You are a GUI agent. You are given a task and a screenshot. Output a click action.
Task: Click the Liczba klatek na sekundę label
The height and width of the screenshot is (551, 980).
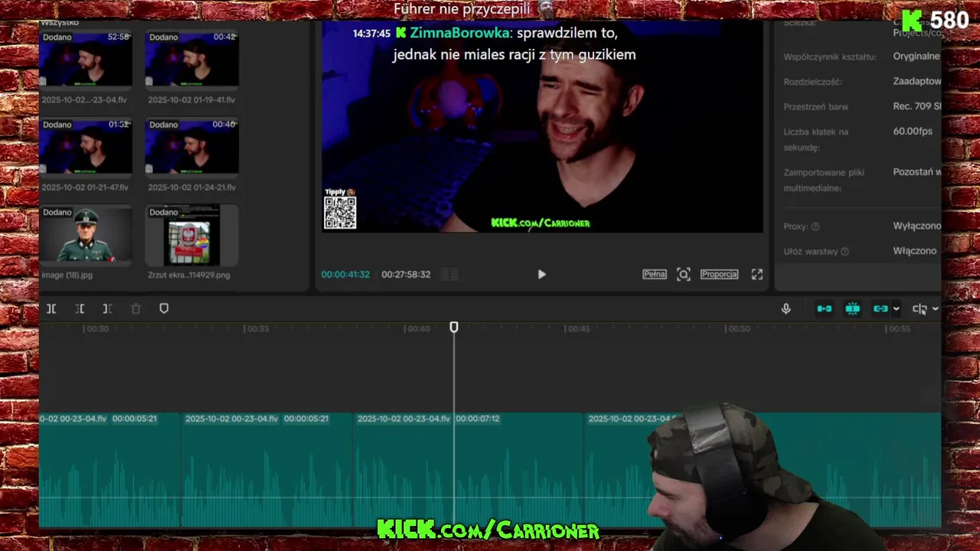pyautogui.click(x=816, y=139)
